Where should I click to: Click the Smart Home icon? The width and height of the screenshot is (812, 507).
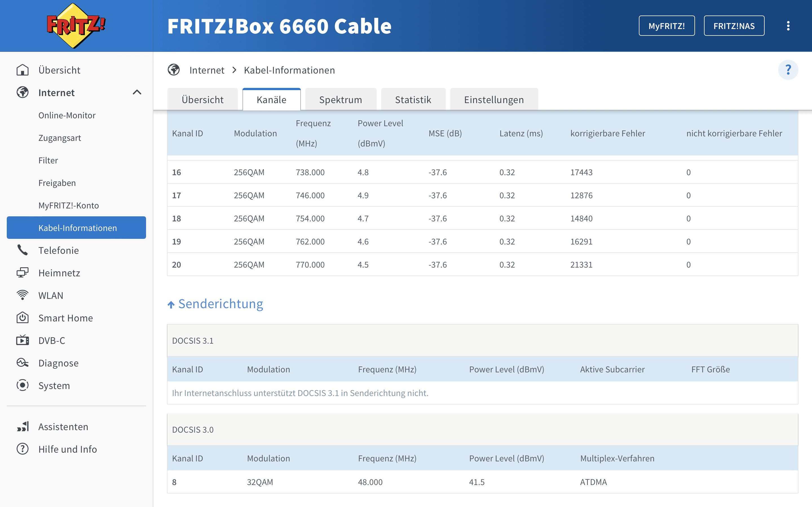tap(23, 317)
